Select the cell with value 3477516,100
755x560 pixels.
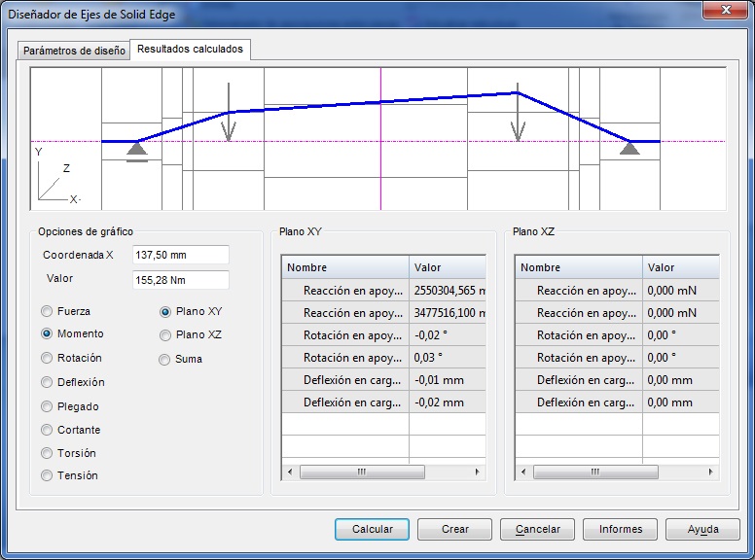[448, 313]
